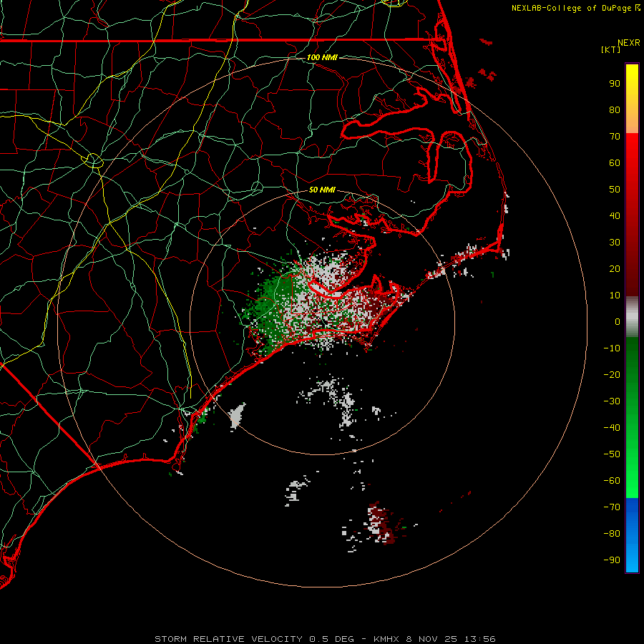This screenshot has width=644, height=644.
Task: Click the -20 value on the velocity scale
Action: [x=612, y=375]
